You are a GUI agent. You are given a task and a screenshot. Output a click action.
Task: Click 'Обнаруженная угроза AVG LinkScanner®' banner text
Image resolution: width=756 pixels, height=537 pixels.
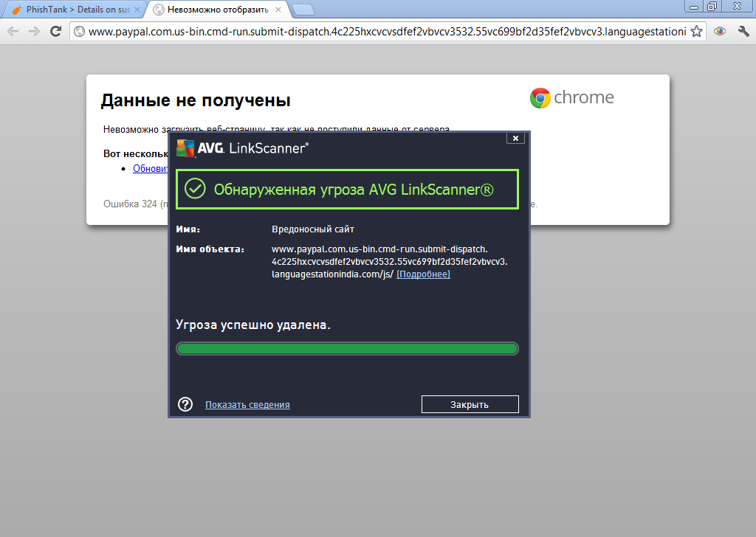[354, 190]
